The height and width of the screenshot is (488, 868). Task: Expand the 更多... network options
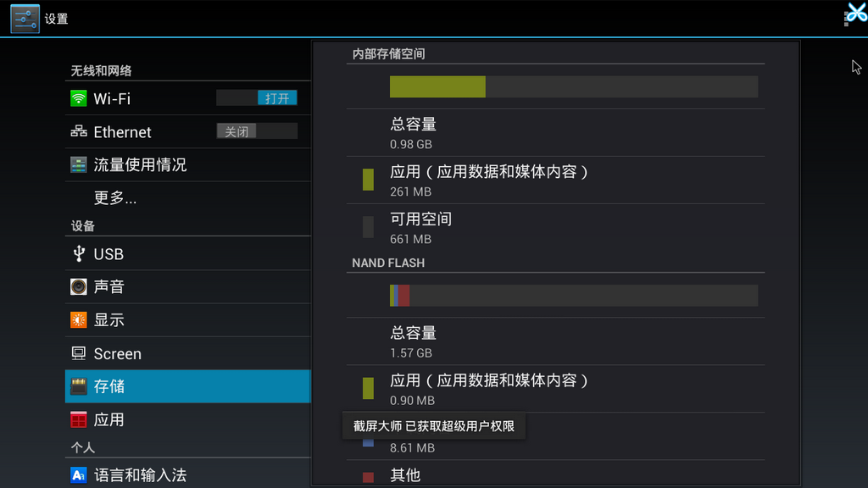click(x=115, y=198)
